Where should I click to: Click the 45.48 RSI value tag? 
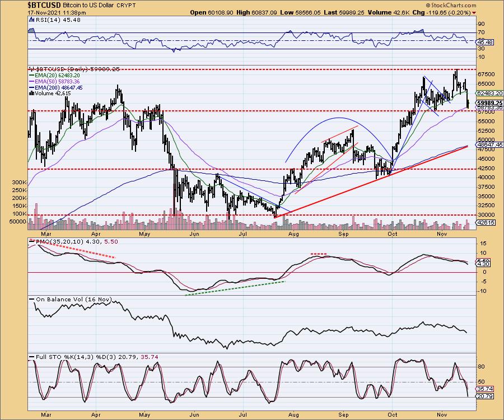(x=486, y=42)
